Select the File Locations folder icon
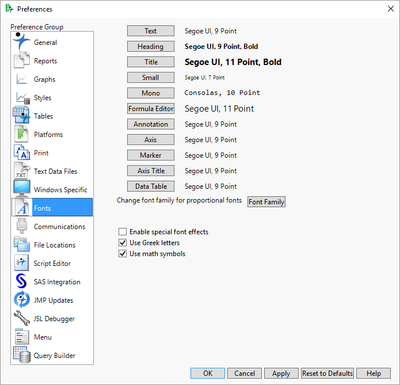This screenshot has height=385, width=400. [x=22, y=244]
